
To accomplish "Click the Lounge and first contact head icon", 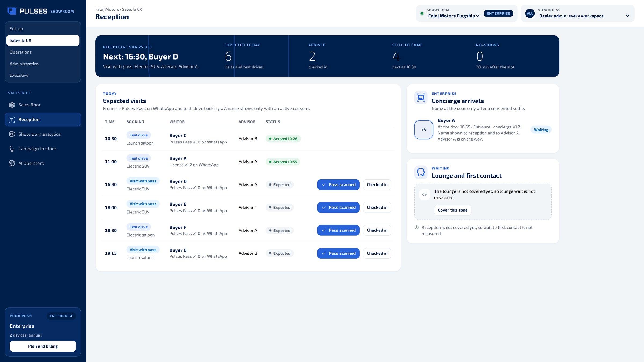I will (421, 172).
